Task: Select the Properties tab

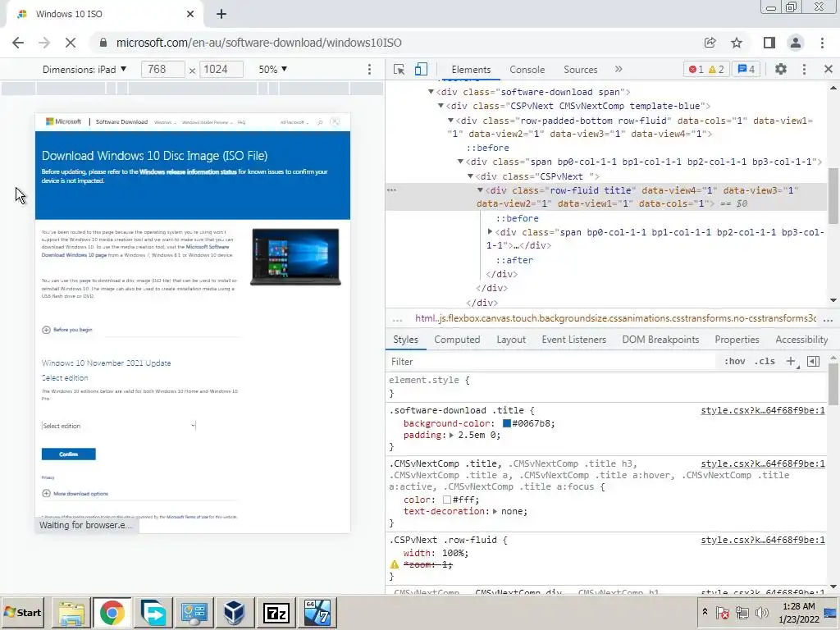Action: [737, 340]
